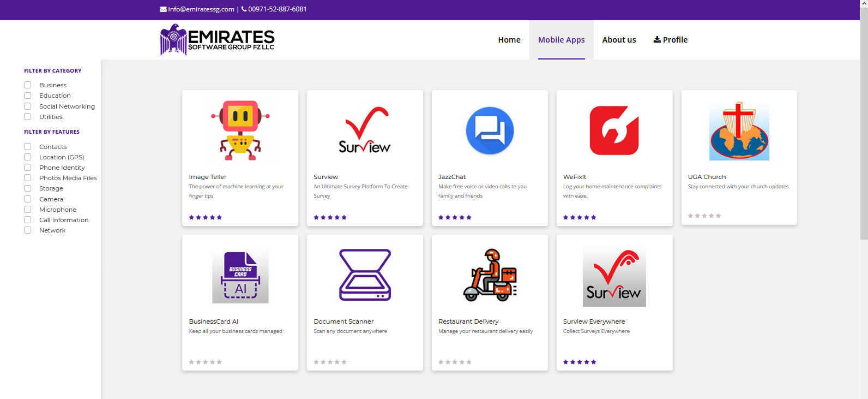Tick the Education category checkbox
Image resolution: width=868 pixels, height=399 pixels.
[x=27, y=96]
